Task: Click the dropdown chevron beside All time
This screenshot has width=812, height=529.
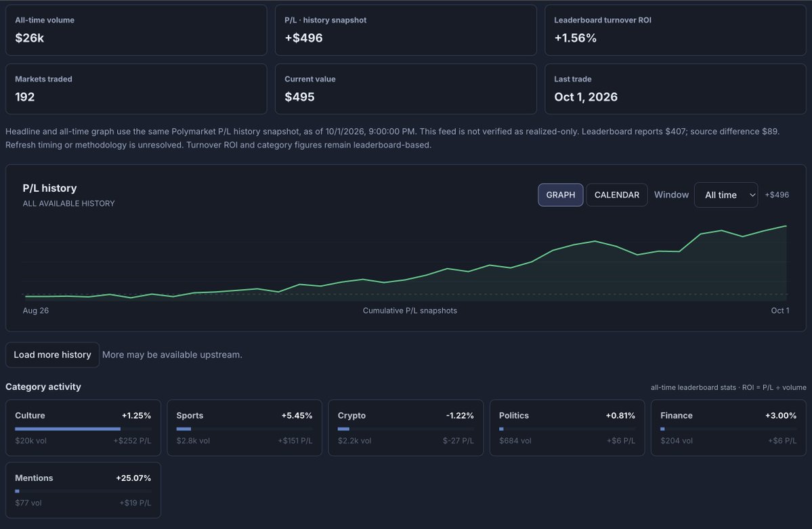Action: click(752, 195)
